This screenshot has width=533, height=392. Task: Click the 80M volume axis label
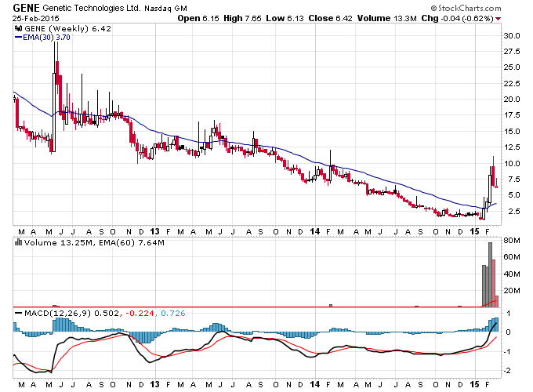point(512,241)
